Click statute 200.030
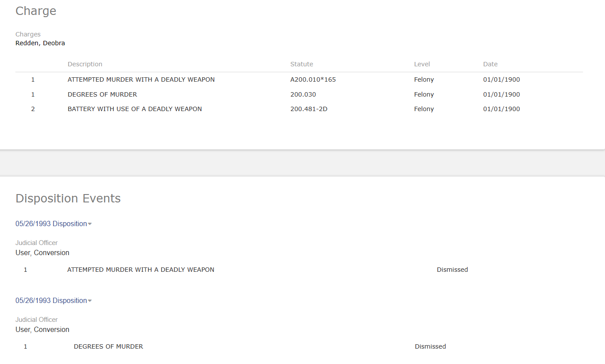Viewport: 605px width, 364px height. click(303, 94)
